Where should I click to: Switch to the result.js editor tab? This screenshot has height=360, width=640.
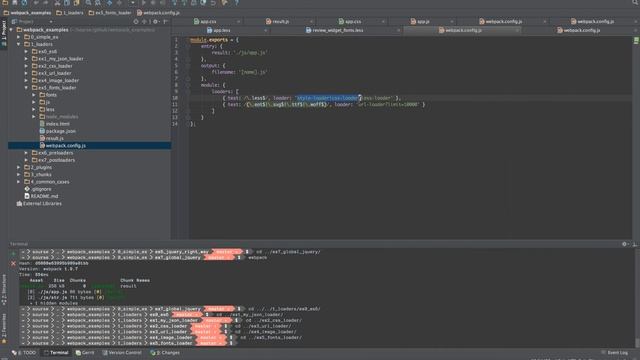277,21
